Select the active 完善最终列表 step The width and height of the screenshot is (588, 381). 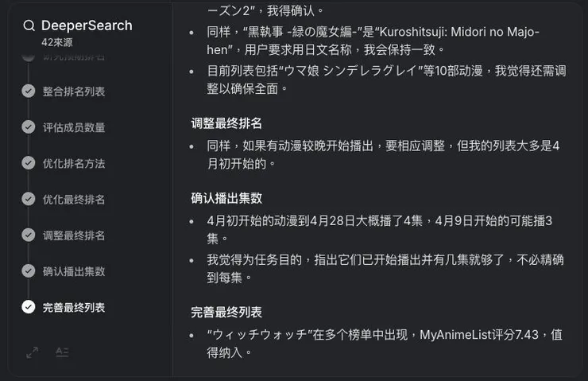(x=74, y=307)
